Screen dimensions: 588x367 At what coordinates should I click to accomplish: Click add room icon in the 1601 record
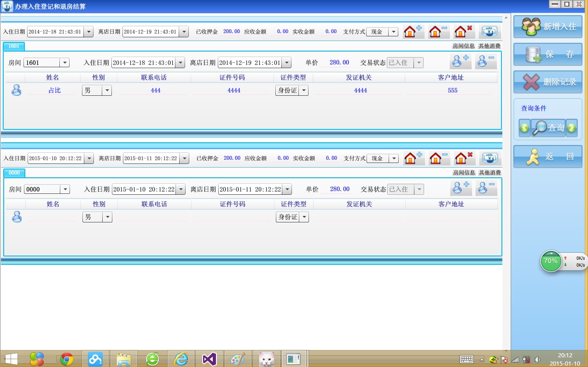click(413, 32)
